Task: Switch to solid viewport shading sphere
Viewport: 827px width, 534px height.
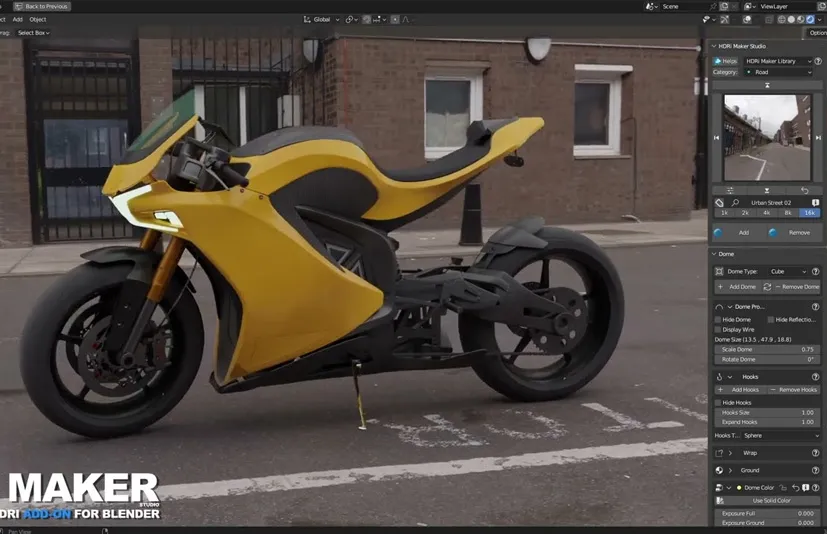Action: point(791,20)
